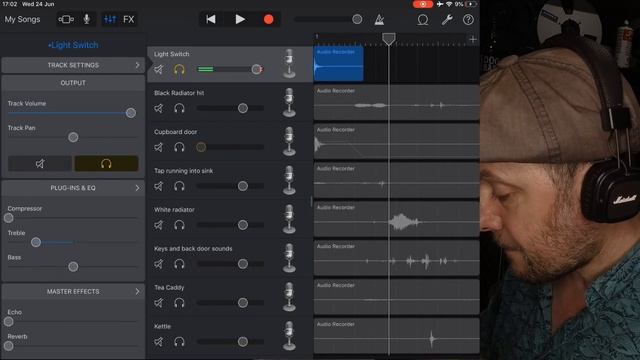Click the Compressor slider knob

[9, 218]
